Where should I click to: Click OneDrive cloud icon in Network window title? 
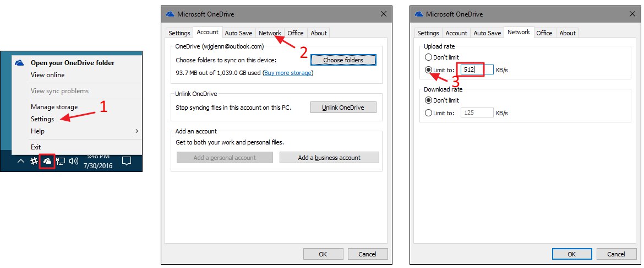pyautogui.click(x=419, y=14)
